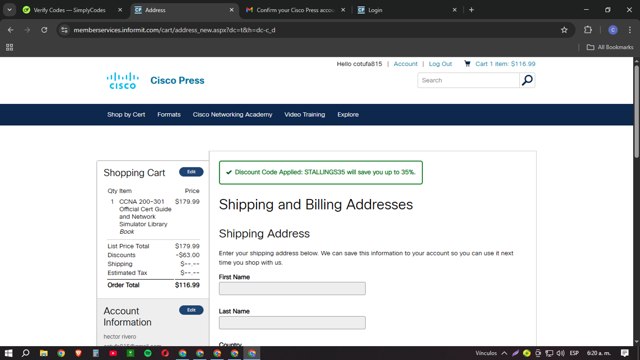Screen dimensions: 640x360
Task: Open the red YouTube taskbar icon
Action: [x=113, y=353]
